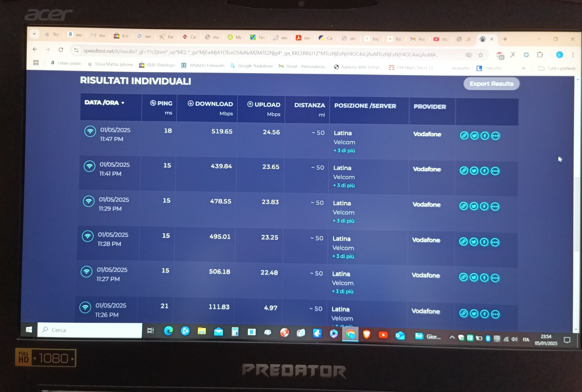Viewport: 582px width, 392px height.
Task: Open Chrome extensions puzzle icon
Action: (539, 55)
